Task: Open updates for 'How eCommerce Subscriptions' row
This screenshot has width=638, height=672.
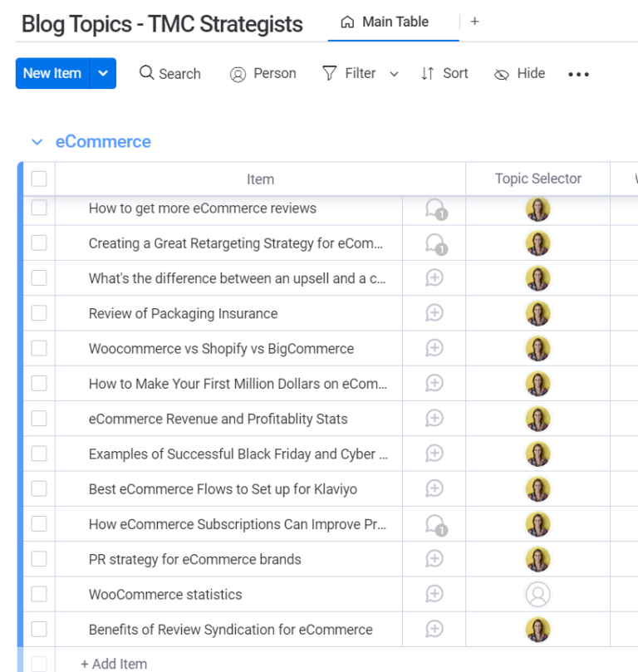Action: (x=434, y=524)
